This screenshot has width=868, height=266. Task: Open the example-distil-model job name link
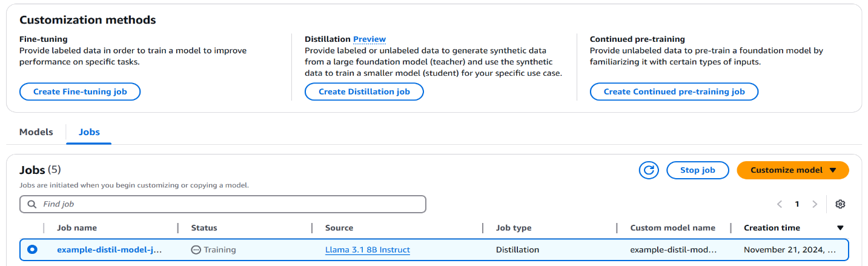tap(110, 250)
